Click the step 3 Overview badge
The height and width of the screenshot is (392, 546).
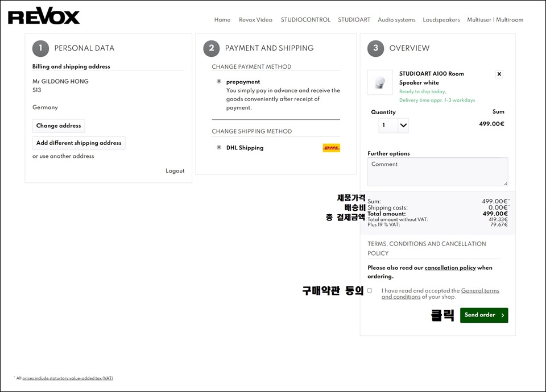(x=375, y=48)
